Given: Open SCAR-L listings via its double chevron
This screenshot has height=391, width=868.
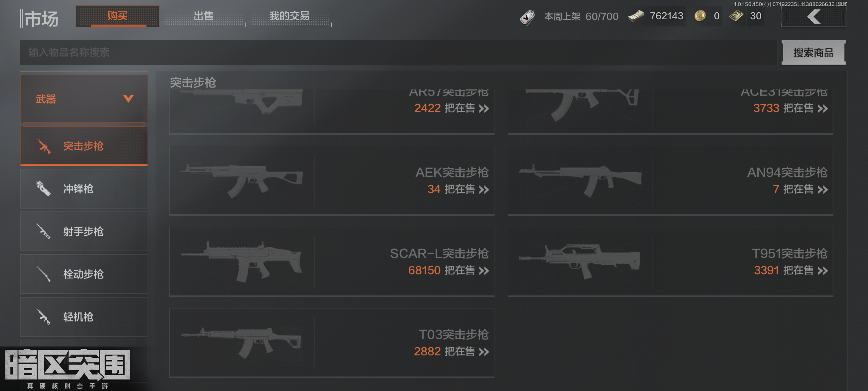Looking at the screenshot, I should (484, 271).
